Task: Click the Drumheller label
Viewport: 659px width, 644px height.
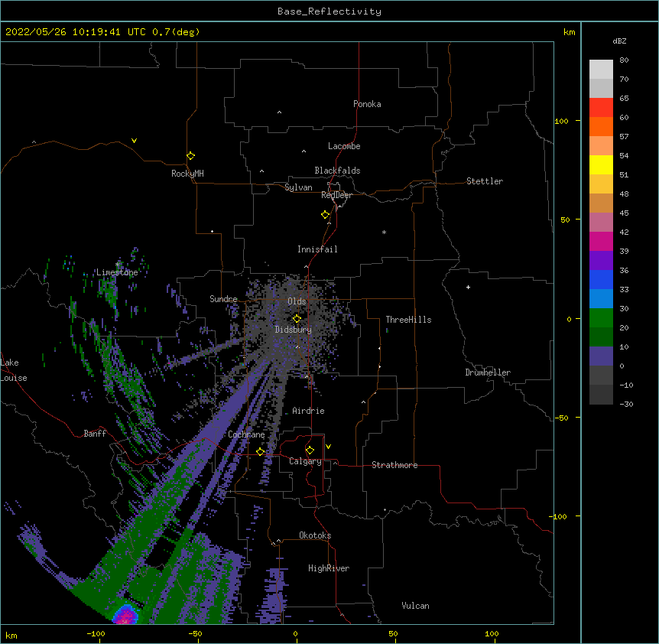Action: (x=488, y=372)
